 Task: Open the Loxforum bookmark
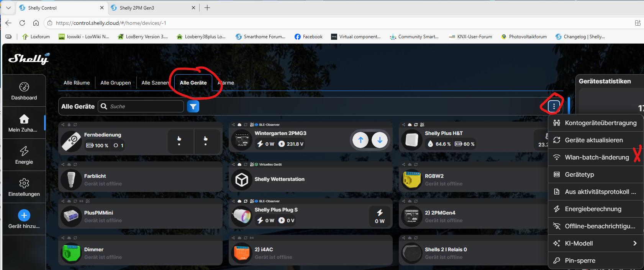[36, 37]
